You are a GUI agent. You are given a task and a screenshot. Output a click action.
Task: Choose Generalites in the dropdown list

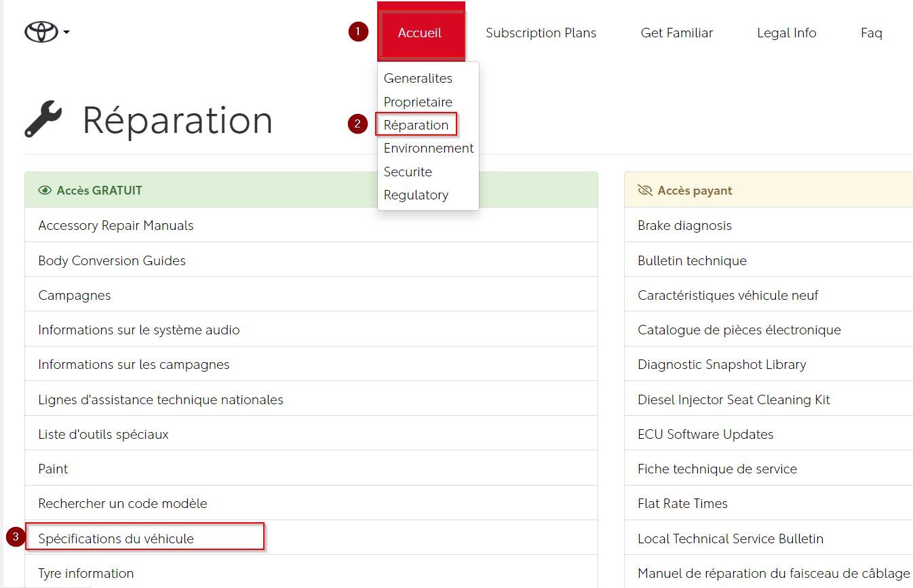point(418,78)
